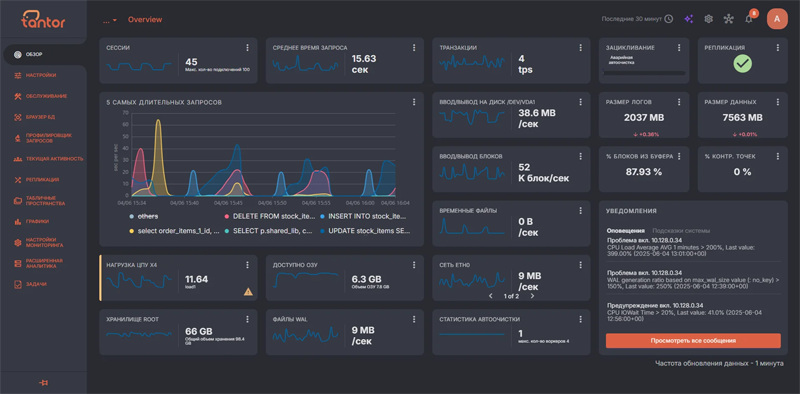
Task: Click the cluster topology icon in header
Action: click(729, 19)
